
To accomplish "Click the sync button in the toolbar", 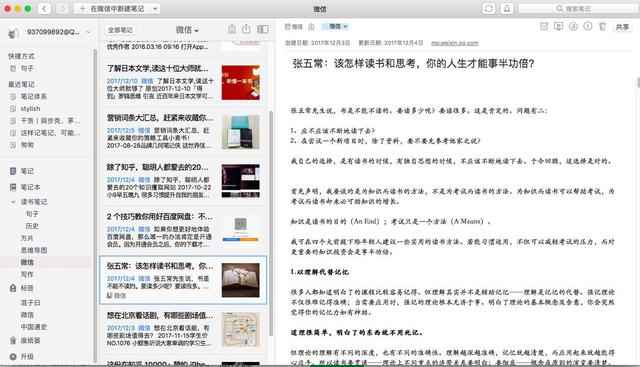I will 489,9.
